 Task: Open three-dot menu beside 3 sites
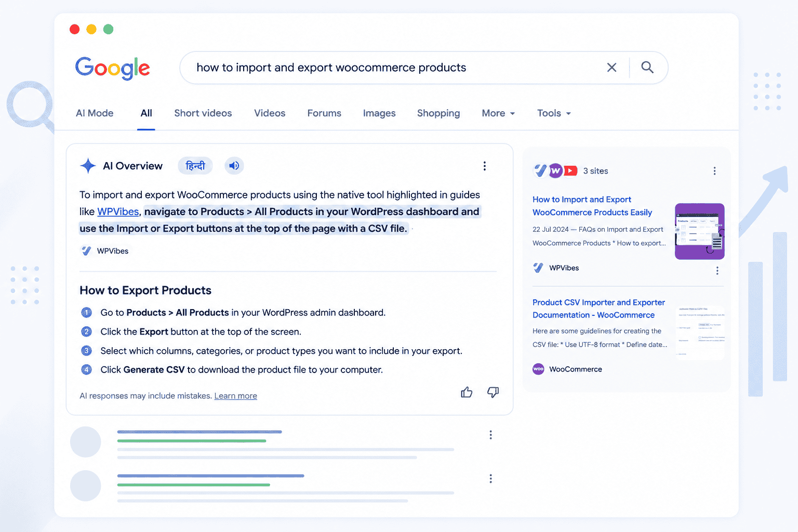pos(714,171)
